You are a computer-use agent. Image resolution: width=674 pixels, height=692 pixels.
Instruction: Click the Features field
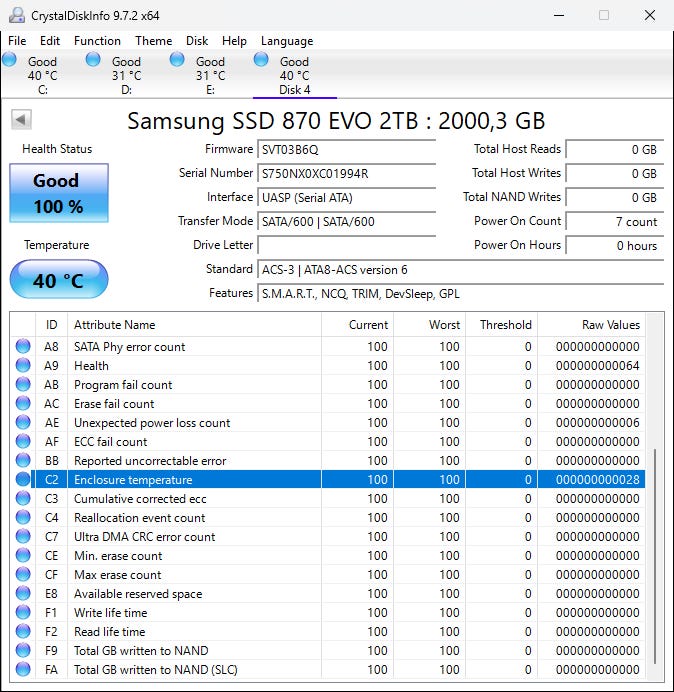460,293
